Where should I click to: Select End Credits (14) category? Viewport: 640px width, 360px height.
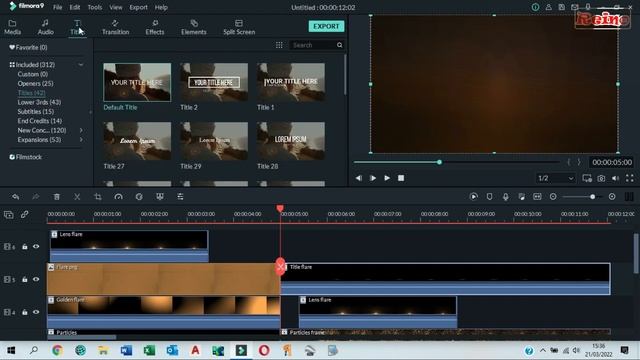(x=40, y=121)
